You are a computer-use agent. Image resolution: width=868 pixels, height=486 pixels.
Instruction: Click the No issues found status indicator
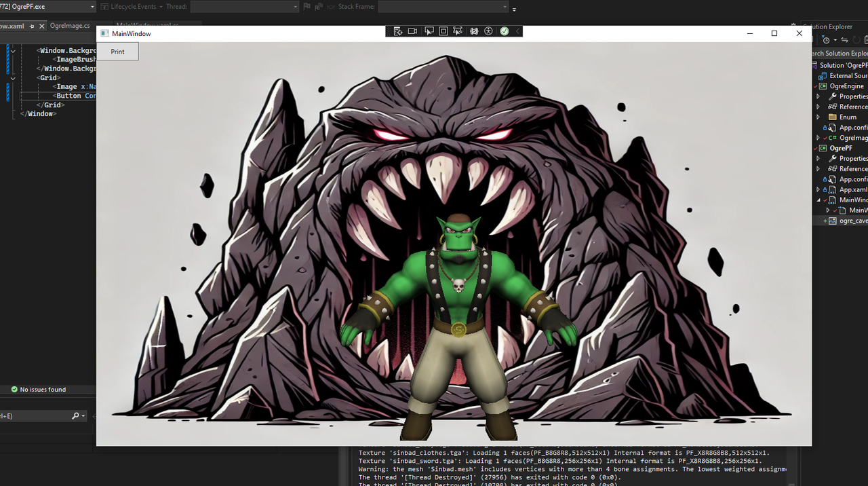39,390
